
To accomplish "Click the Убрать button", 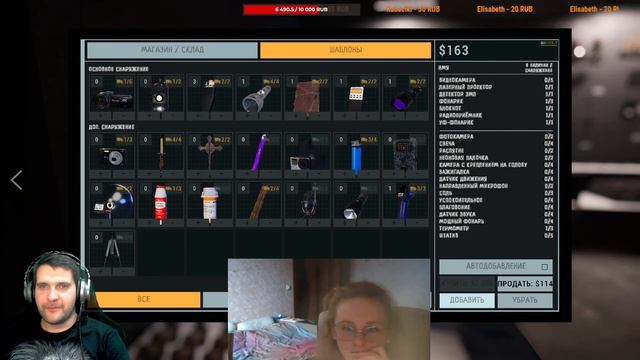I will (x=525, y=300).
